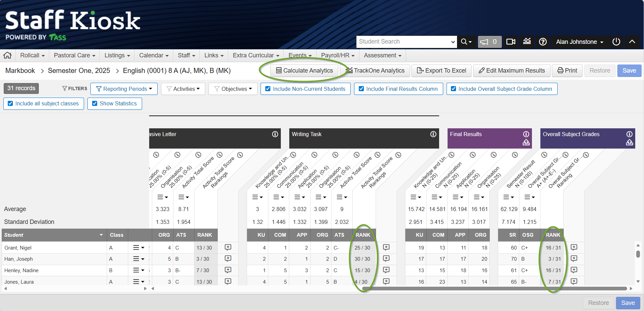Click the Calculate Analytics button

pos(304,71)
